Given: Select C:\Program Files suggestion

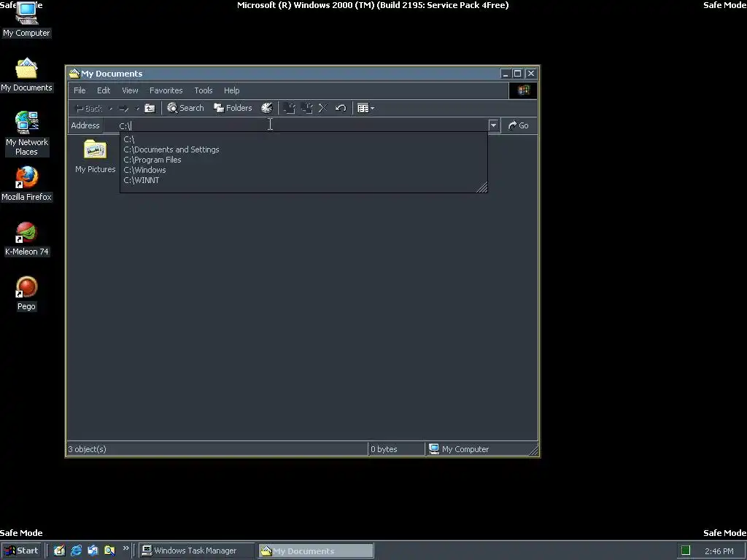Looking at the screenshot, I should point(303,160).
